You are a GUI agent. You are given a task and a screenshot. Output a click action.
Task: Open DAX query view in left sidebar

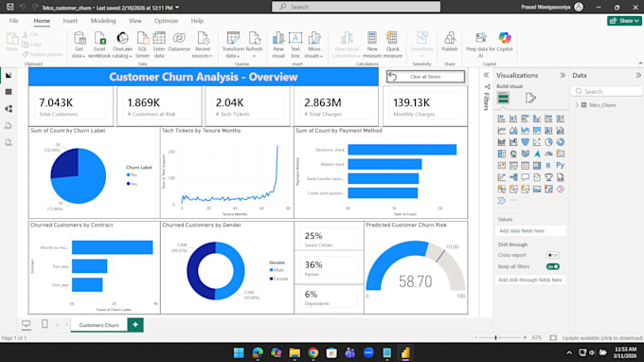click(9, 126)
